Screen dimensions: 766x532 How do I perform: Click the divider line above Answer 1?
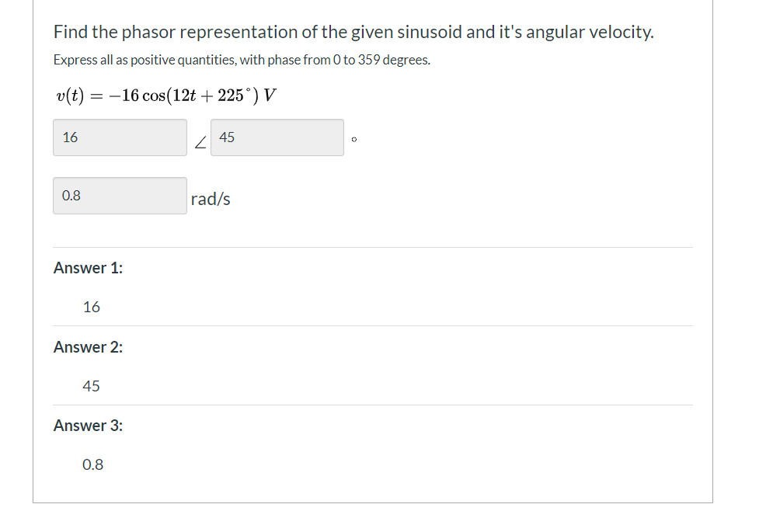[x=373, y=247]
